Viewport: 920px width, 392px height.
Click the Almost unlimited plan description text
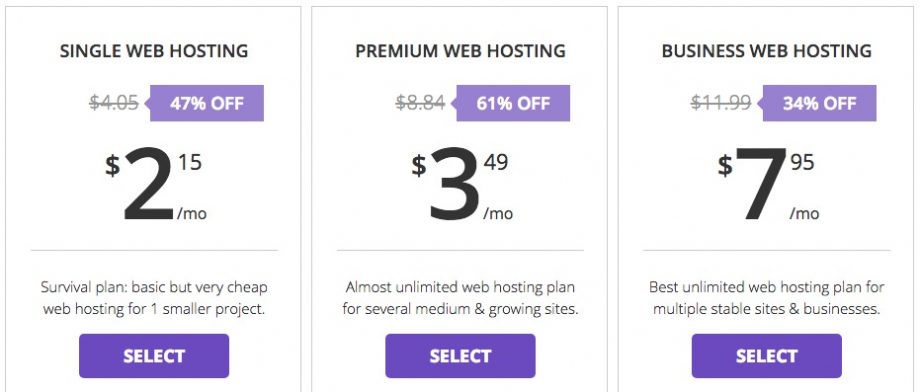460,298
